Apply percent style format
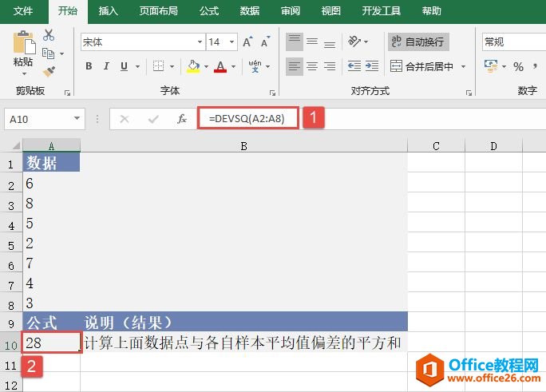 tap(518, 66)
